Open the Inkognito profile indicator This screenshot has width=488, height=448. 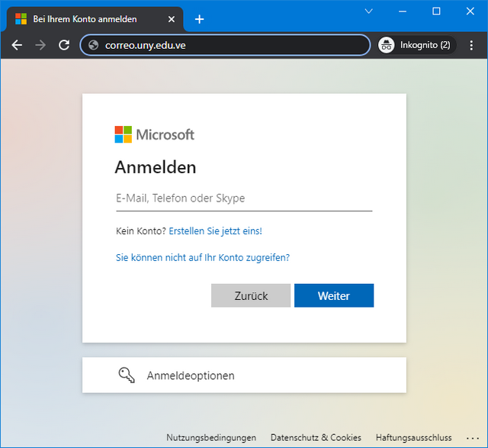417,45
